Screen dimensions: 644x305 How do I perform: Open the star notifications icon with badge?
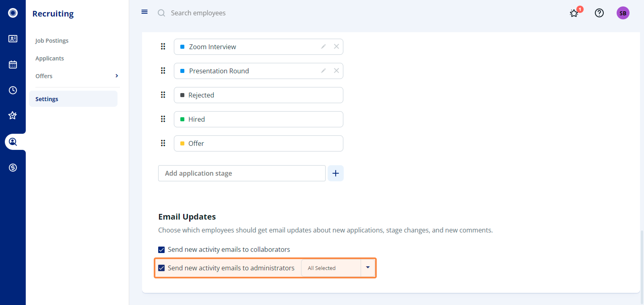tap(574, 13)
